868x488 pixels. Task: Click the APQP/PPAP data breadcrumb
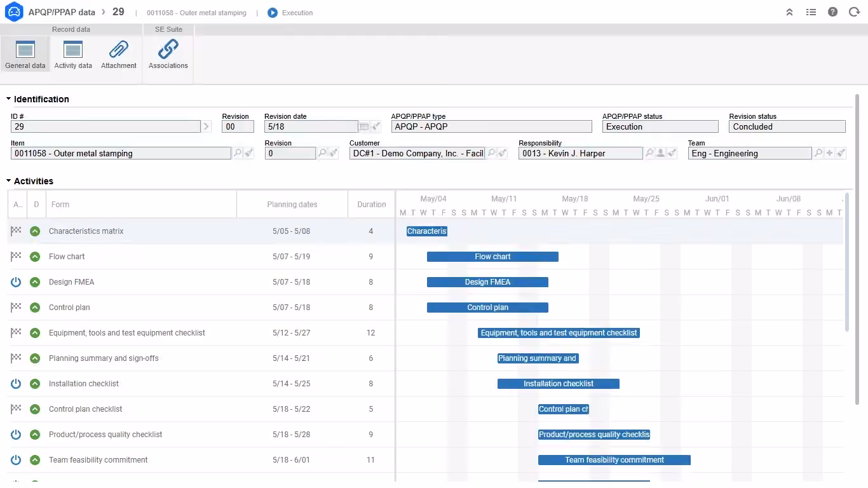[62, 12]
